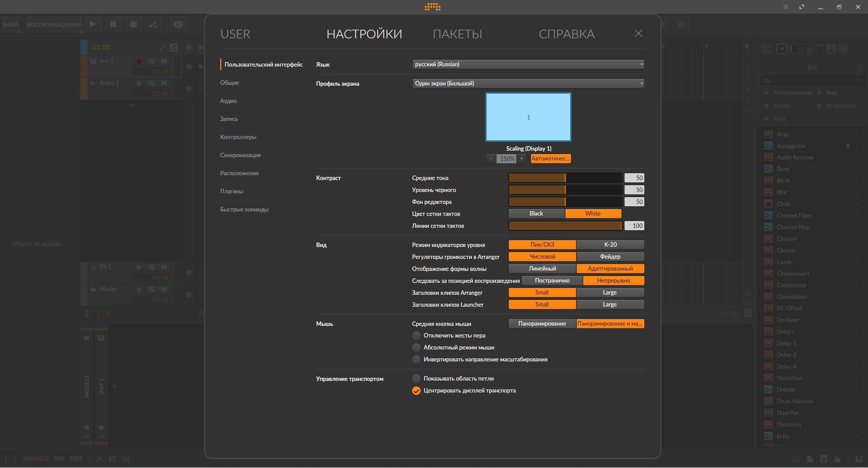The image size is (868, 468).
Task: Open the Язык language dropdown
Action: tap(528, 64)
